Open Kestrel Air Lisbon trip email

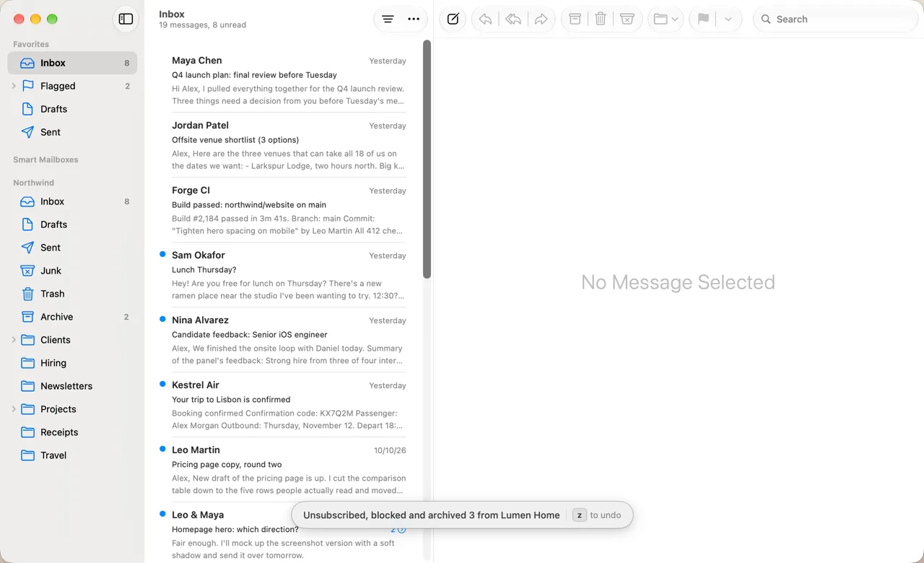pos(283,405)
